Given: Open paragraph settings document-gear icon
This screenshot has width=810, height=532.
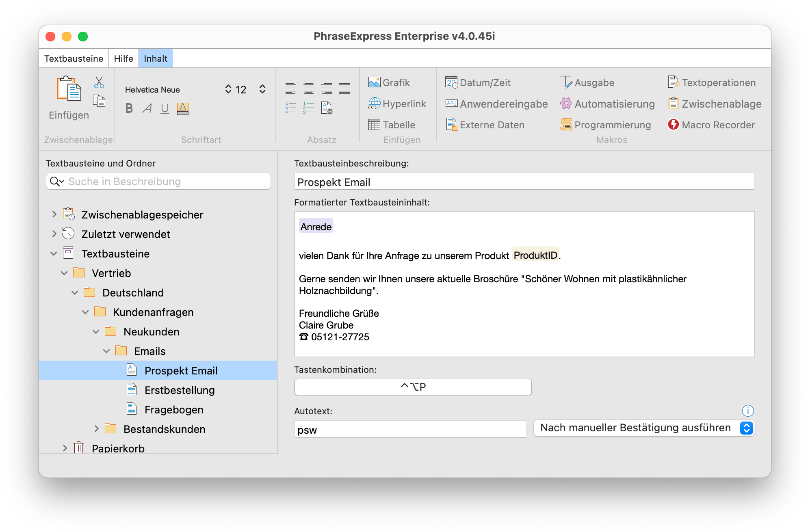Looking at the screenshot, I should [327, 108].
